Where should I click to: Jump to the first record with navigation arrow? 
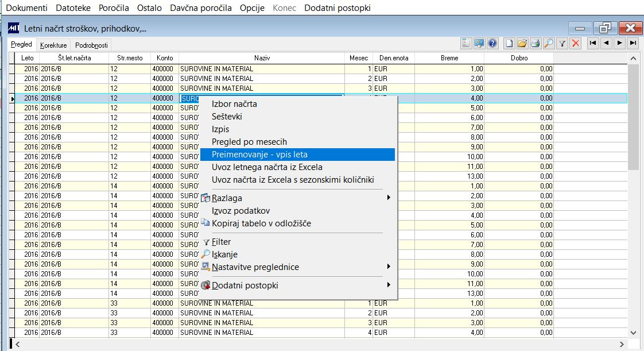[x=592, y=43]
